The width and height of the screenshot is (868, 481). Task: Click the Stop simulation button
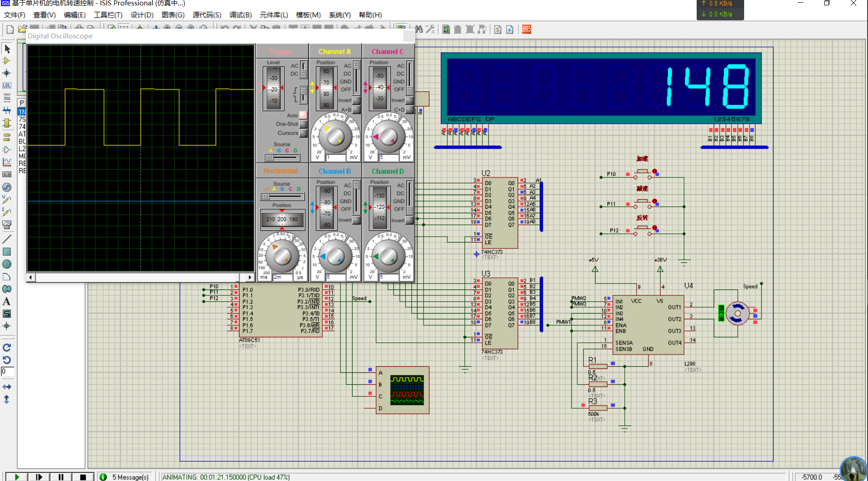[83, 477]
